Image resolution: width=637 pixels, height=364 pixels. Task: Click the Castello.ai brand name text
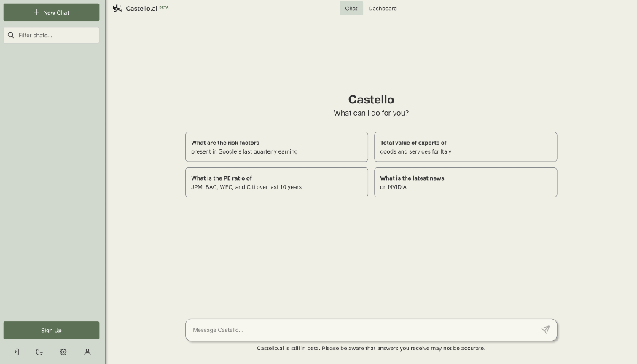(141, 9)
